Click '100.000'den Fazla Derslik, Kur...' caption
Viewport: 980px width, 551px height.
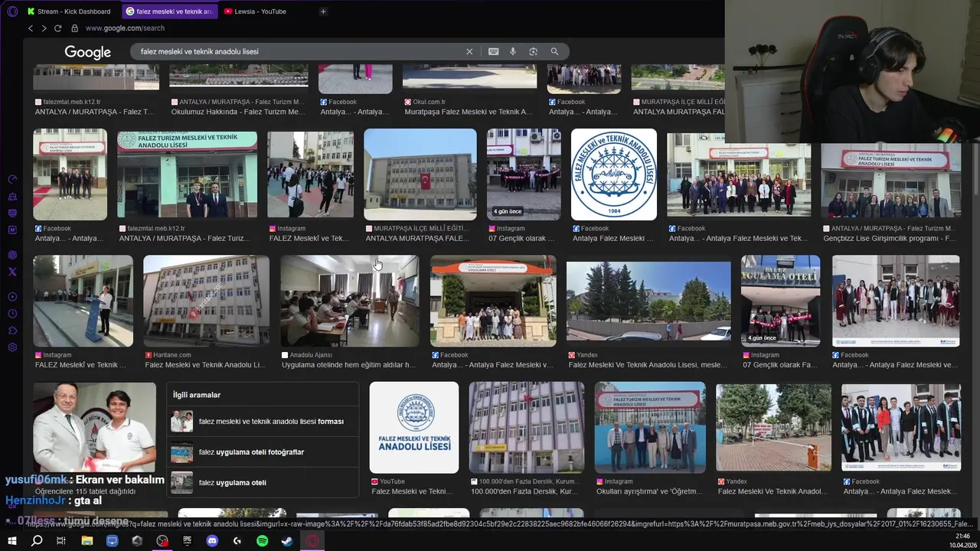(525, 491)
